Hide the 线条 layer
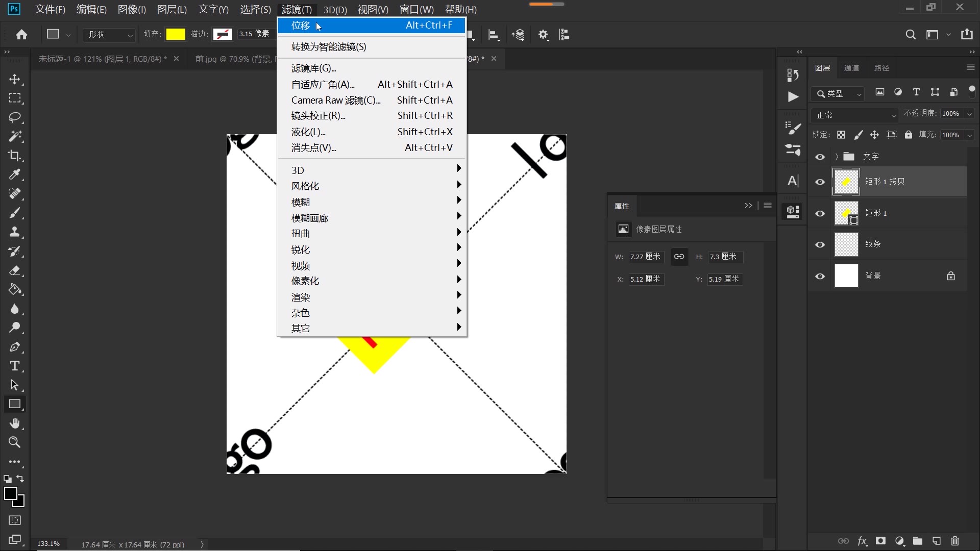The image size is (980, 551). point(820,244)
